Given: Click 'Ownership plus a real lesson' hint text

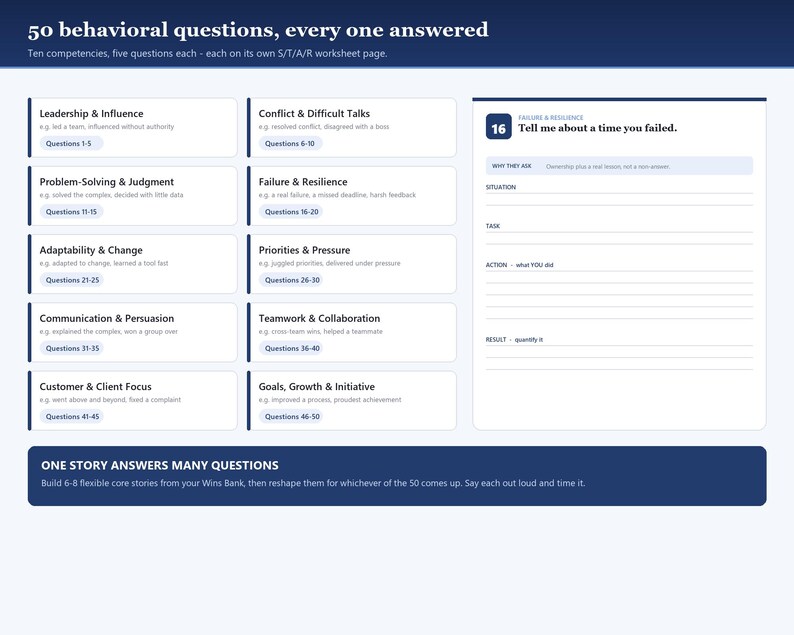Looking at the screenshot, I should pyautogui.click(x=608, y=167).
